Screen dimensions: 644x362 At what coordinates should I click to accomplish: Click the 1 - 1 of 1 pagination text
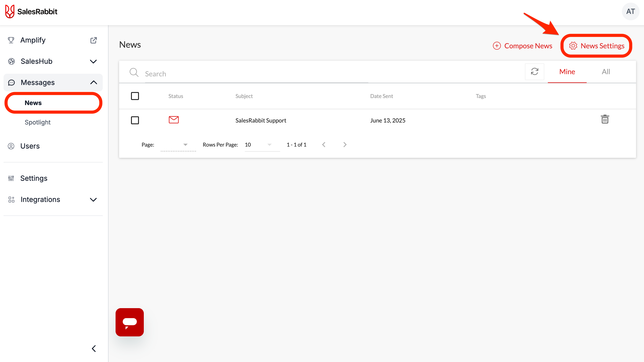296,145
